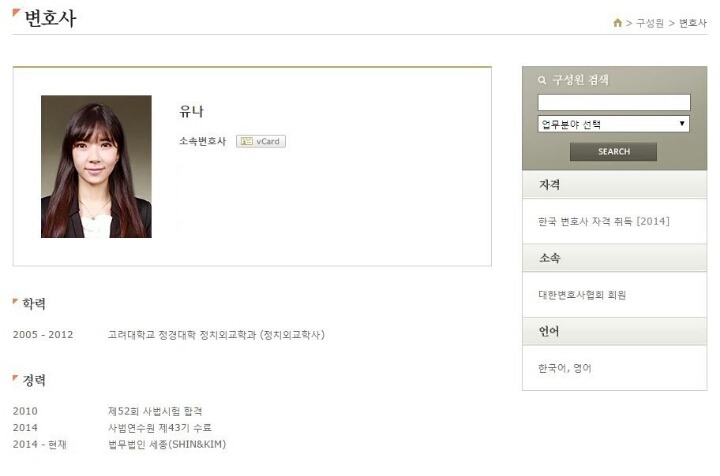Open the 업무분야 선택 dropdown
This screenshot has width=720, height=476.
[613, 124]
